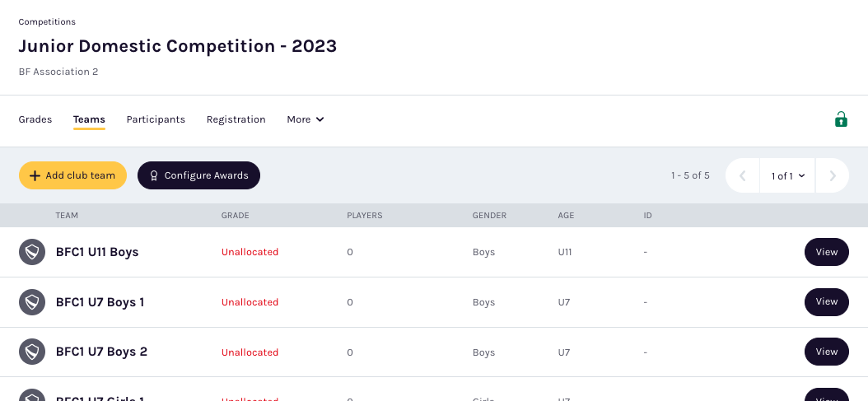Screen dimensions: 868x401
Task: Click the Competitions breadcrumb link
Action: click(x=47, y=21)
